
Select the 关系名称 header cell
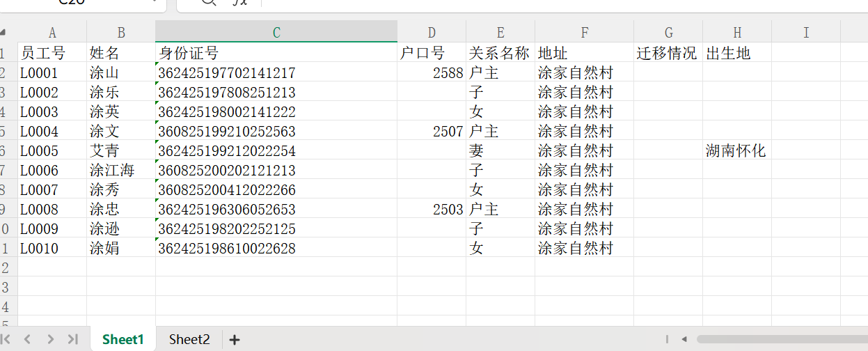500,53
